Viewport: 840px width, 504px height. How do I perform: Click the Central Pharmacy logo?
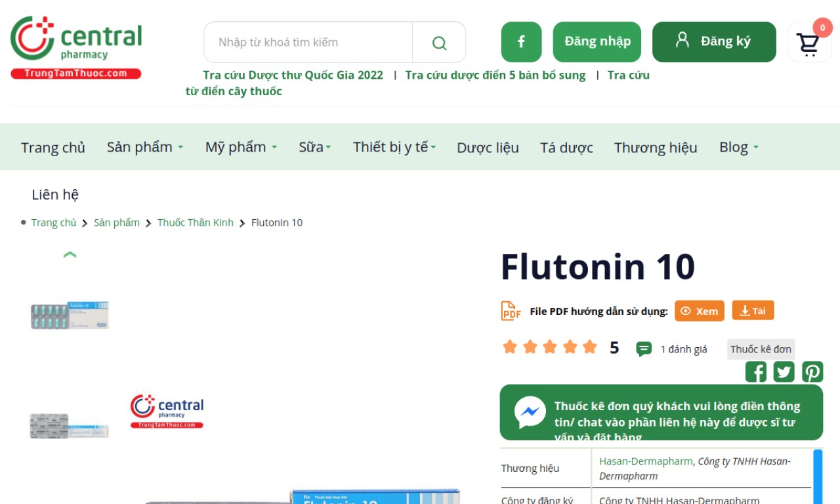pyautogui.click(x=76, y=47)
